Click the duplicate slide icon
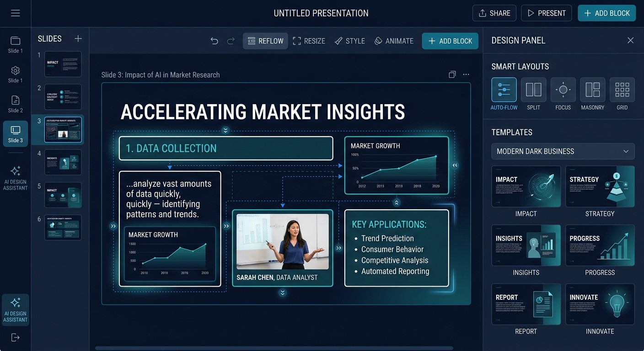644x351 pixels. click(x=452, y=74)
